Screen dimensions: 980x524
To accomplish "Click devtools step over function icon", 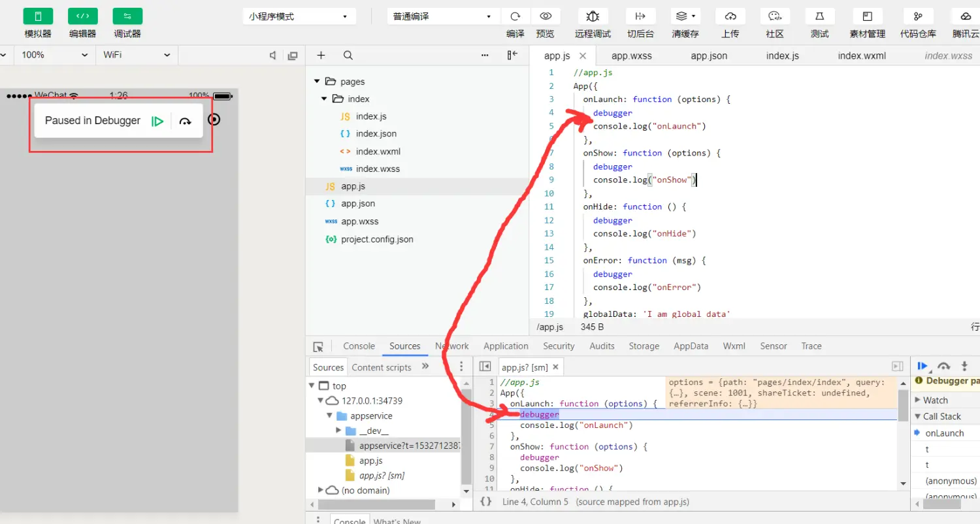I will 943,367.
